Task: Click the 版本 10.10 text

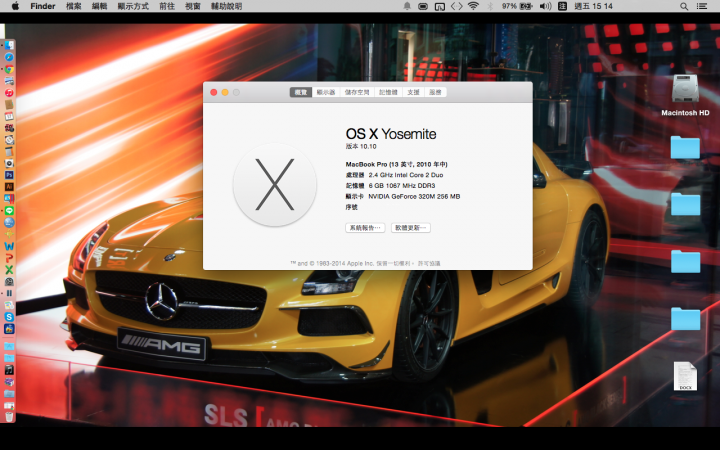Action: pyautogui.click(x=361, y=146)
